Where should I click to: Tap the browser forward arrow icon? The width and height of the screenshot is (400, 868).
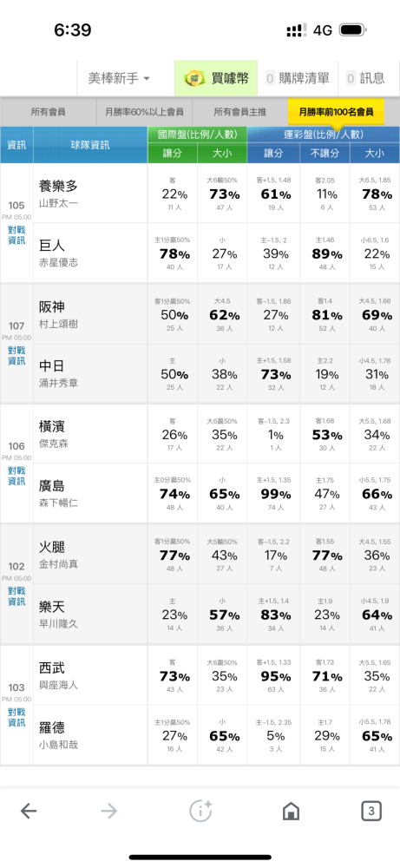pos(109,812)
